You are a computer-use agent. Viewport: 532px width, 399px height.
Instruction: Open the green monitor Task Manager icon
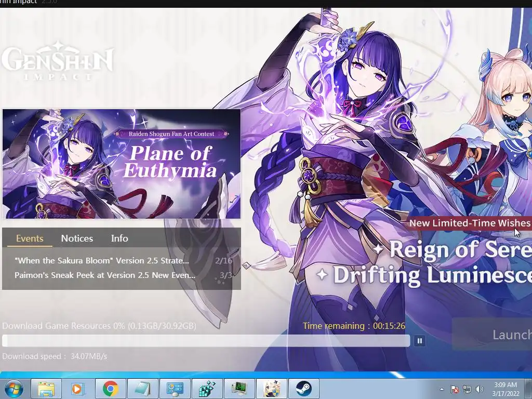click(x=239, y=389)
